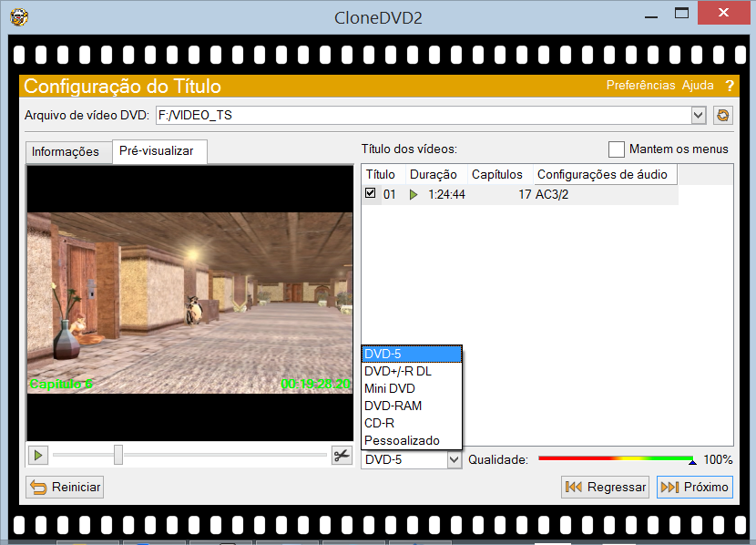This screenshot has width=756, height=545.
Task: Select DVD-5 from the size list
Action: click(412, 354)
